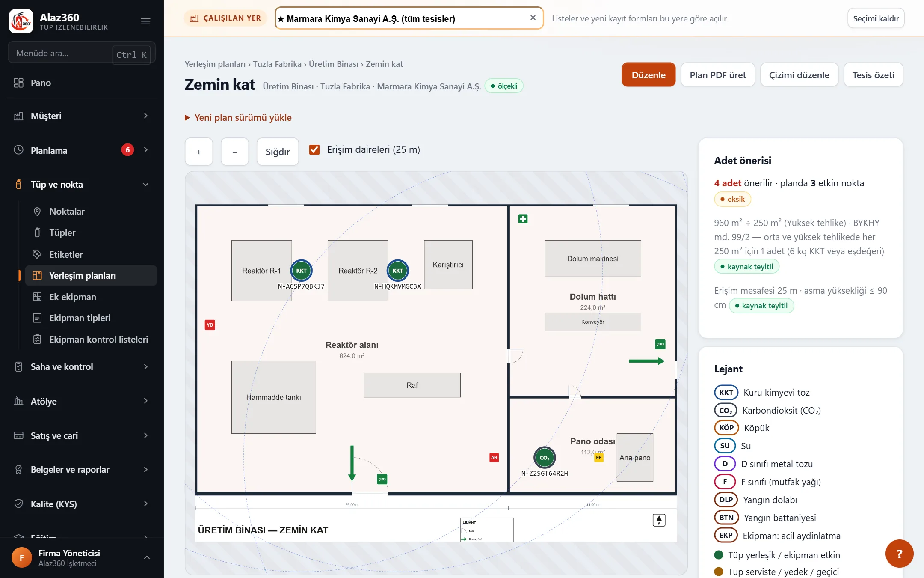Go to Noktalar
Screen dimensions: 924x578
(x=91, y=212)
